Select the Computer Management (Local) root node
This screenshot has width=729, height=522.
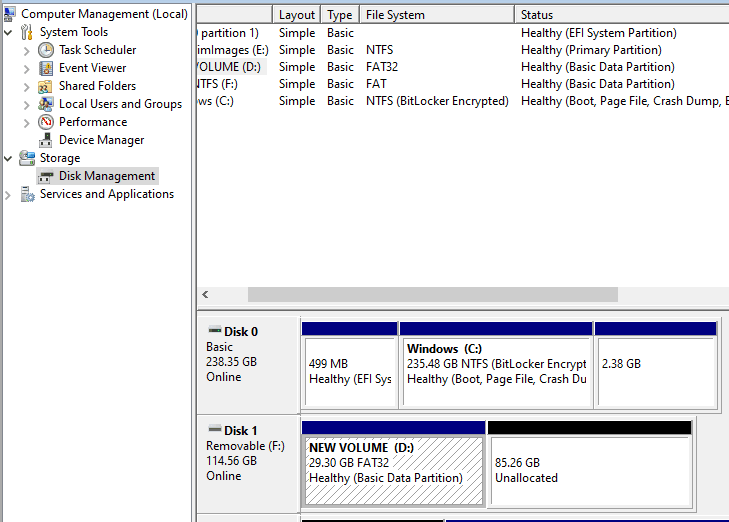tap(104, 14)
